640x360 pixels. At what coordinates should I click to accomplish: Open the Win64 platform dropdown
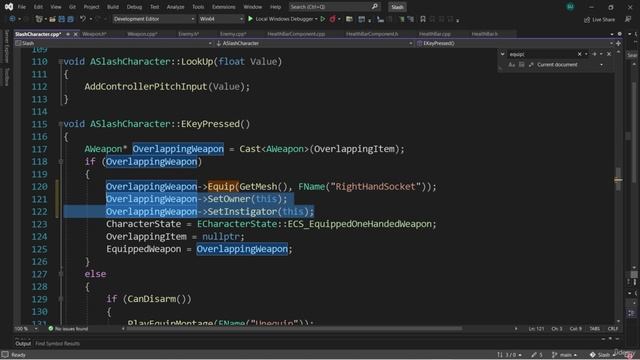[221, 19]
